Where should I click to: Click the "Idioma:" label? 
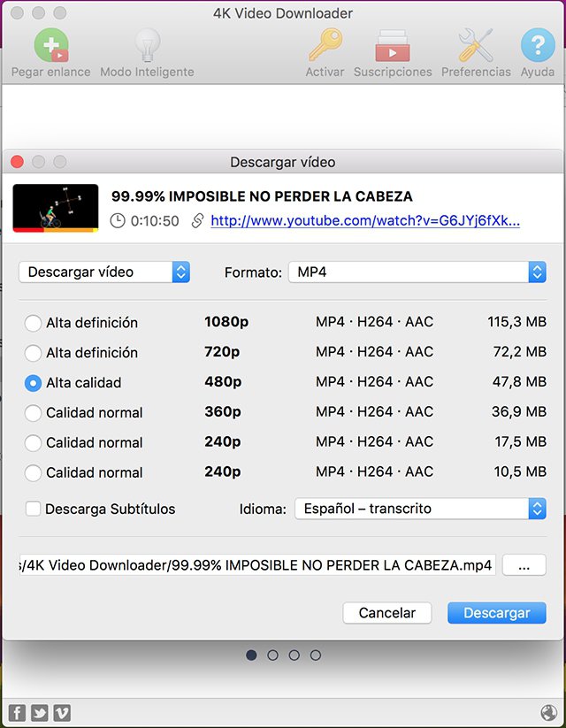(263, 510)
